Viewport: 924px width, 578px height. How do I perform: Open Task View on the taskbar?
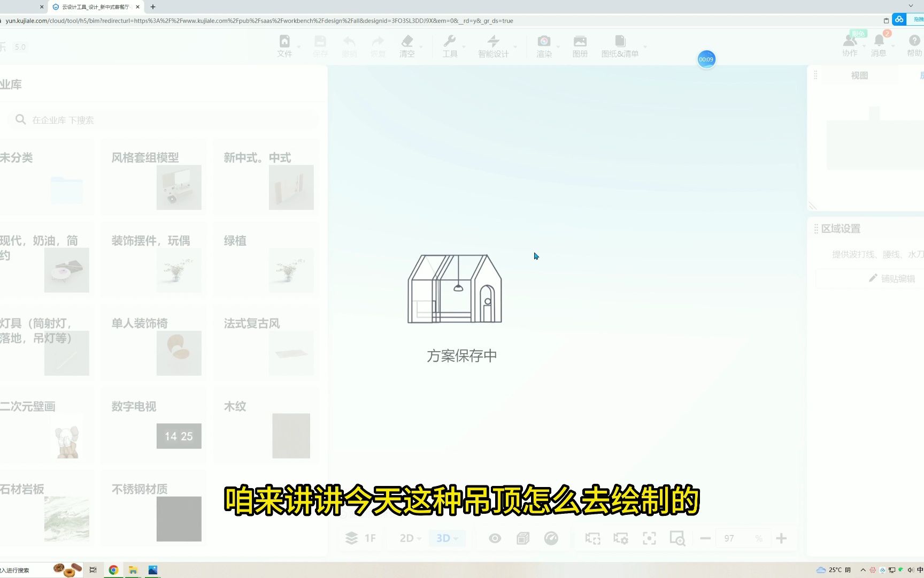coord(93,570)
